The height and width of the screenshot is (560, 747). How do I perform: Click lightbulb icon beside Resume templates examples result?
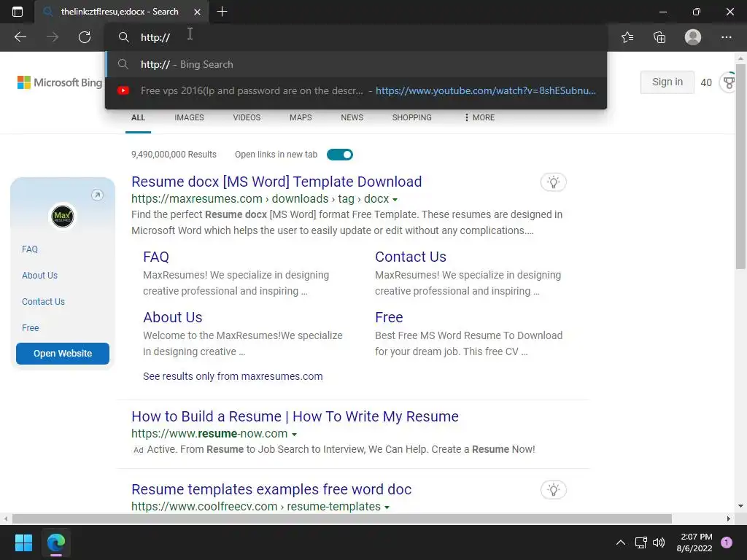[553, 490]
